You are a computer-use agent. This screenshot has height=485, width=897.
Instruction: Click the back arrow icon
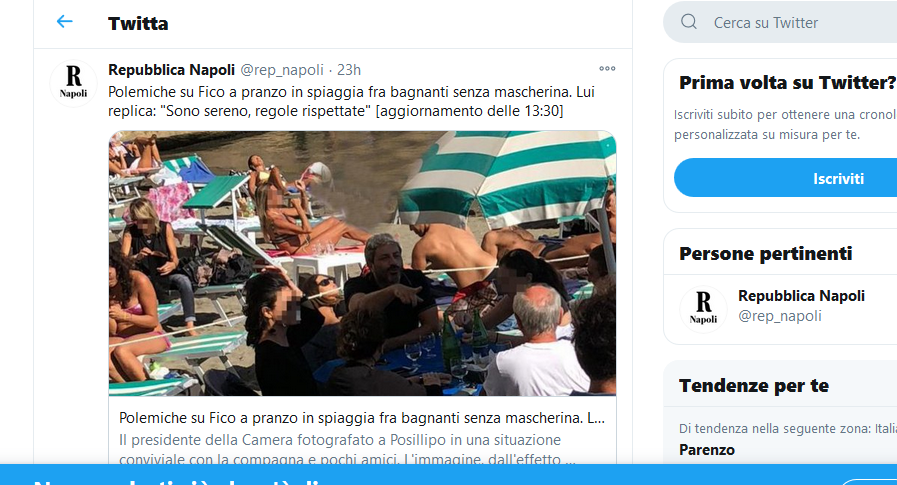[x=65, y=22]
